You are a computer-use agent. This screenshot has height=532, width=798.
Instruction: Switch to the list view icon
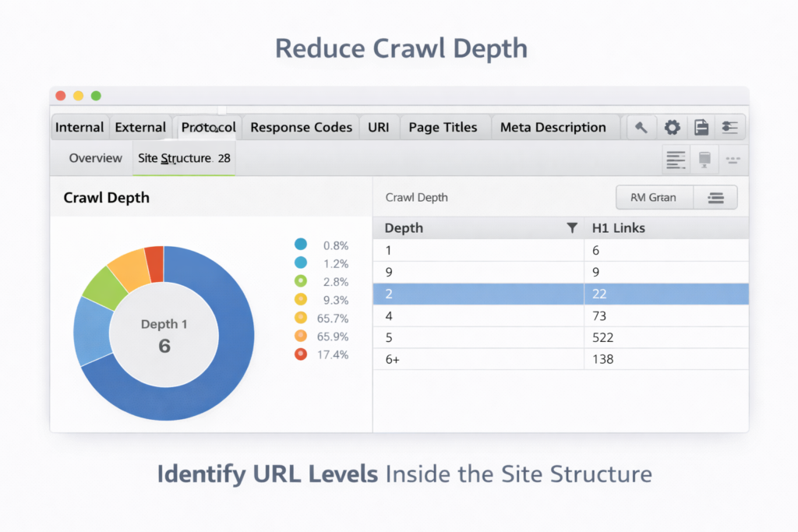(675, 159)
